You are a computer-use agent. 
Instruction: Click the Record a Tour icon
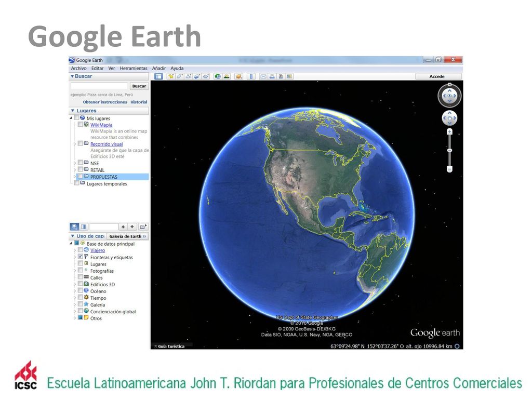click(206, 76)
